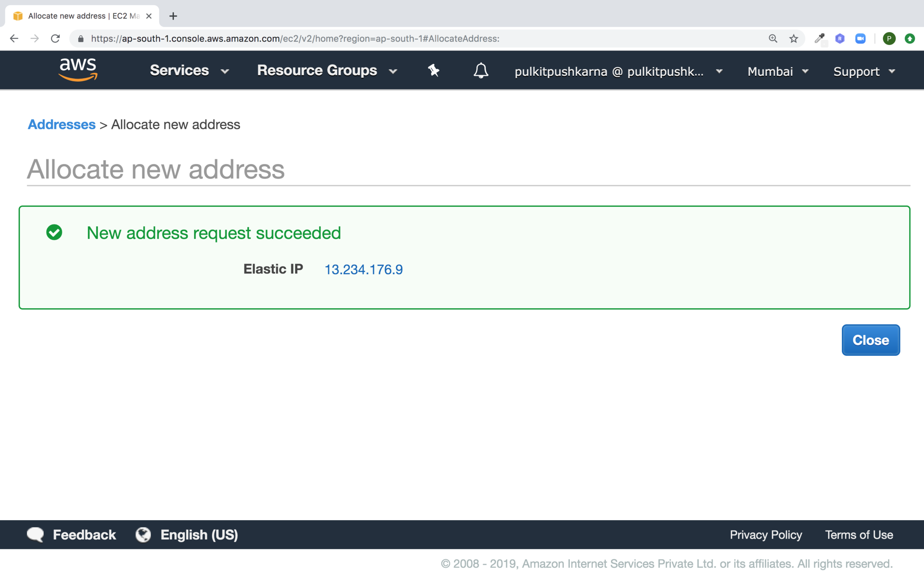Click the URL address bar field

pos(385,39)
